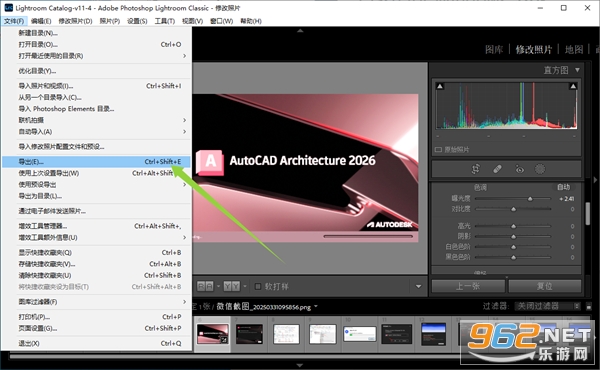600x370 pixels.
Task: Click the 黑色色阶 blacks slider
Action: 513,257
